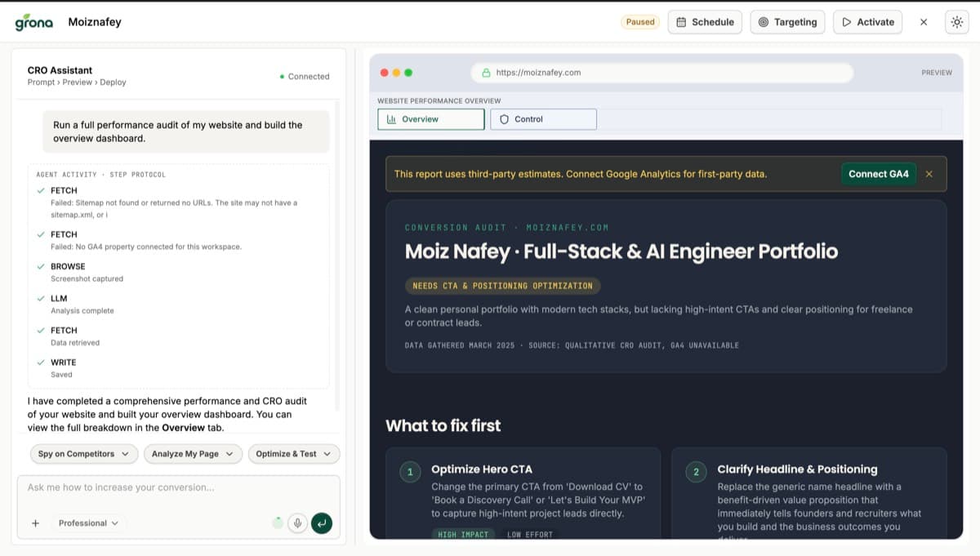Click the Connected status indicator
The width and height of the screenshot is (980, 556).
(304, 77)
